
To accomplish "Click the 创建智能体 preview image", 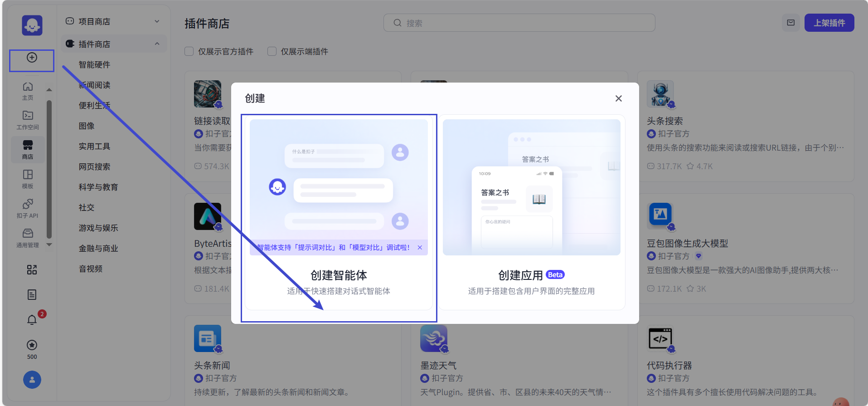I will [x=339, y=187].
